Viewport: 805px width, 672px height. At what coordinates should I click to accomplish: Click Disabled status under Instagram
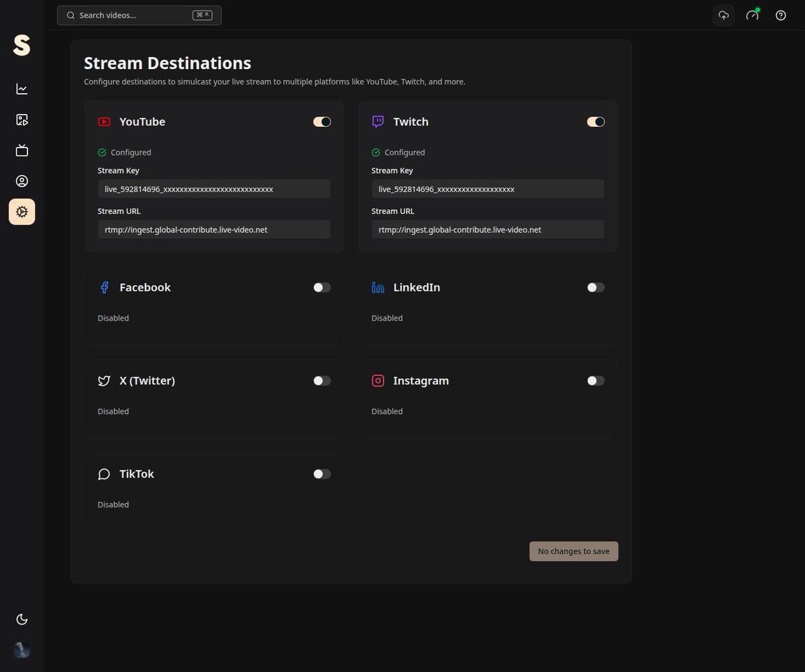point(387,411)
